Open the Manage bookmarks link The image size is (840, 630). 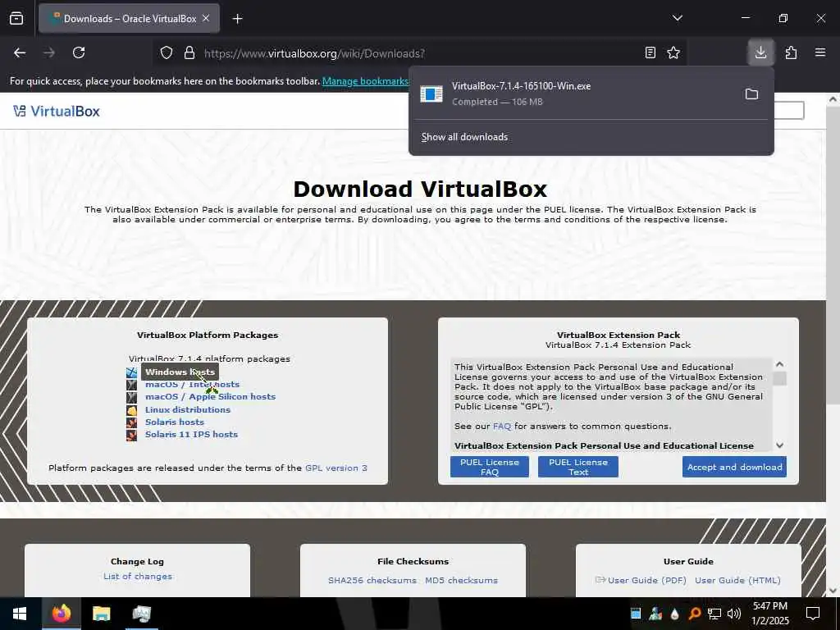(x=365, y=81)
